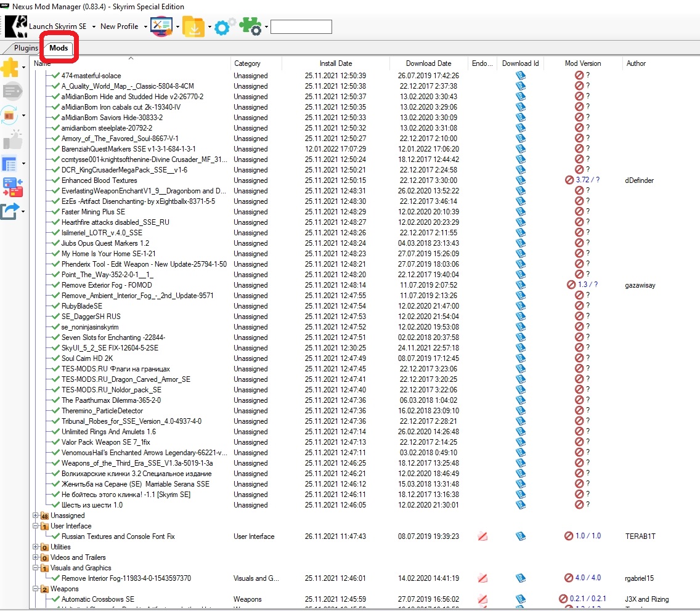
Task: Open settings with the blue gears icon
Action: pos(224,26)
